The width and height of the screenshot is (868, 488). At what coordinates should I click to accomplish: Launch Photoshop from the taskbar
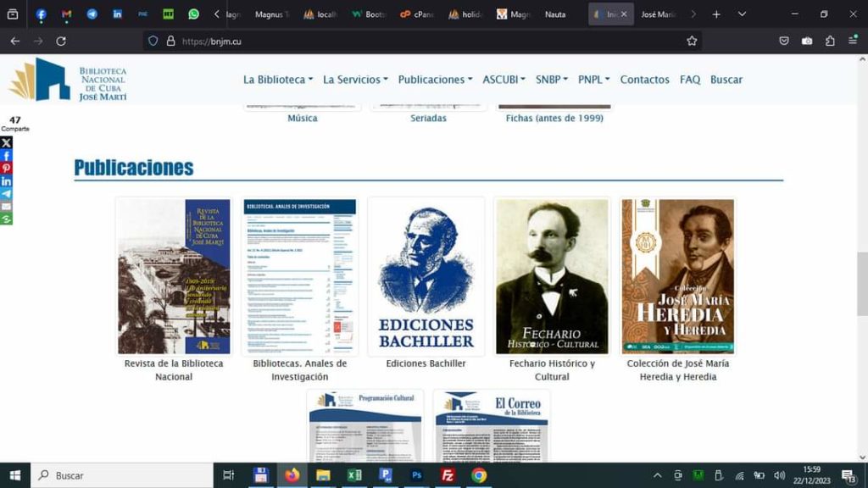(416, 475)
